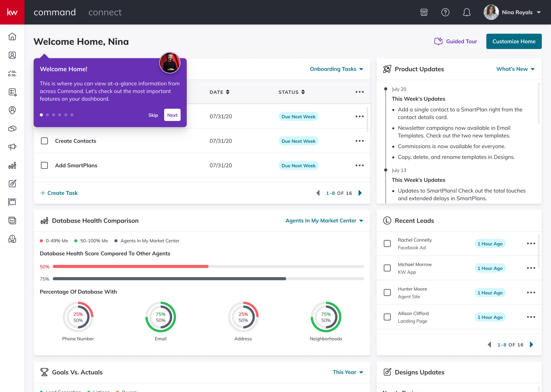Click the help question-mark icon
Viewport: 551px width, 392px height.
445,12
